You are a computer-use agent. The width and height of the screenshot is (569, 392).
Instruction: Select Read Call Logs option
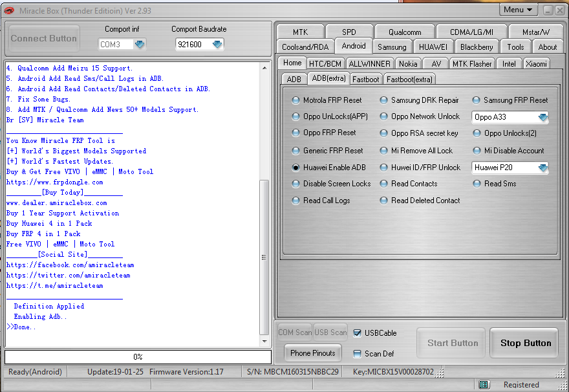321,201
